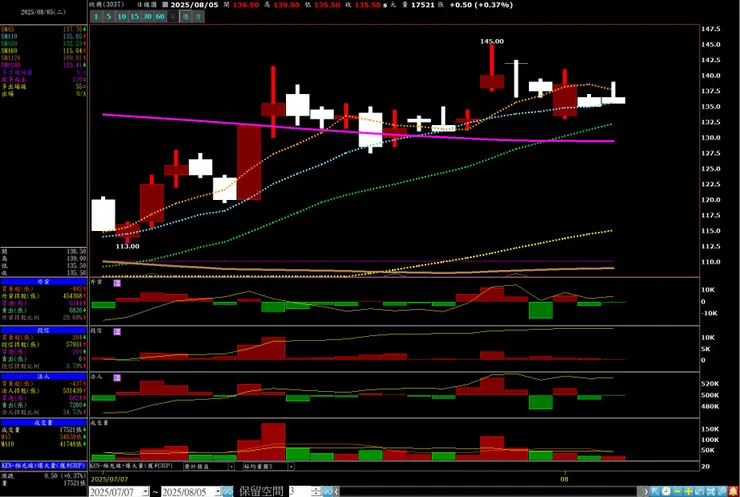Click the SMA120 indicator row in legend
740x497 pixels.
(x=43, y=58)
